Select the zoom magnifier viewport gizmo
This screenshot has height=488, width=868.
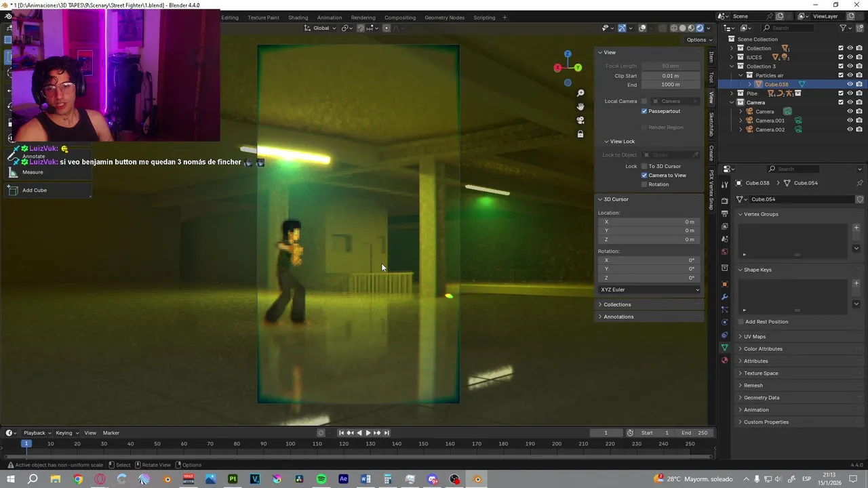click(x=580, y=93)
